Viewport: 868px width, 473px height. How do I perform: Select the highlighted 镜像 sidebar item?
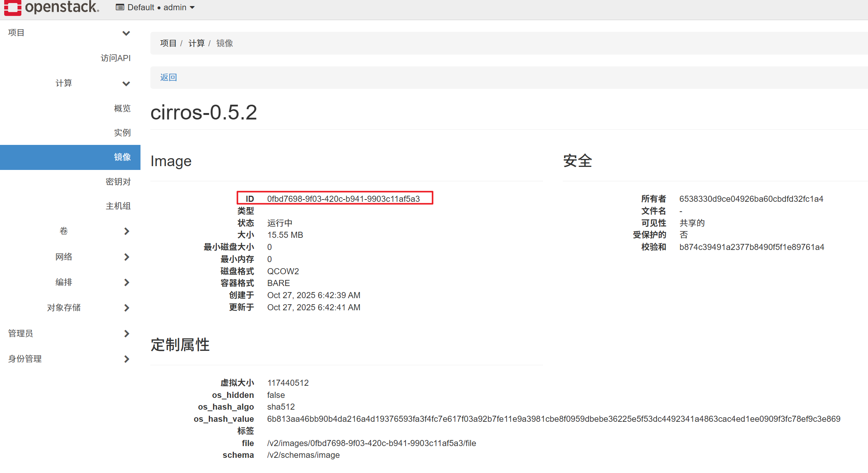(122, 157)
